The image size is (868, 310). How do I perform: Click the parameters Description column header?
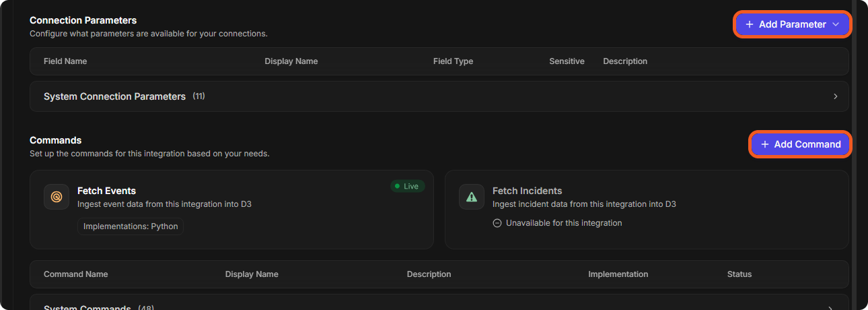(x=625, y=61)
